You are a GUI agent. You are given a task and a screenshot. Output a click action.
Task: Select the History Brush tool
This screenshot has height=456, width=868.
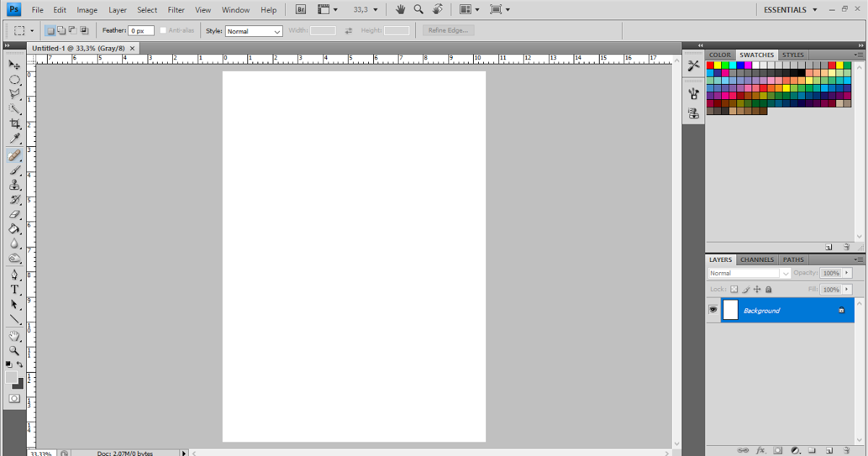click(14, 200)
